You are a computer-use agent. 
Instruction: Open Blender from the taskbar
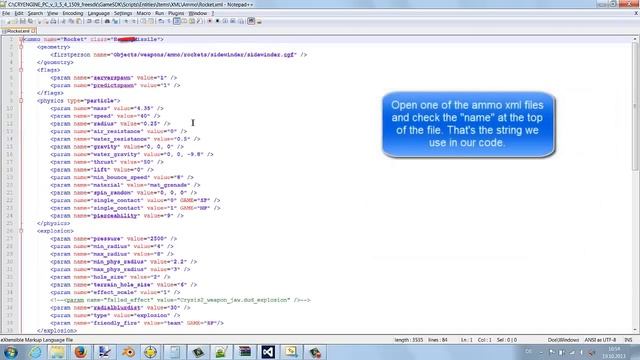pos(128,352)
